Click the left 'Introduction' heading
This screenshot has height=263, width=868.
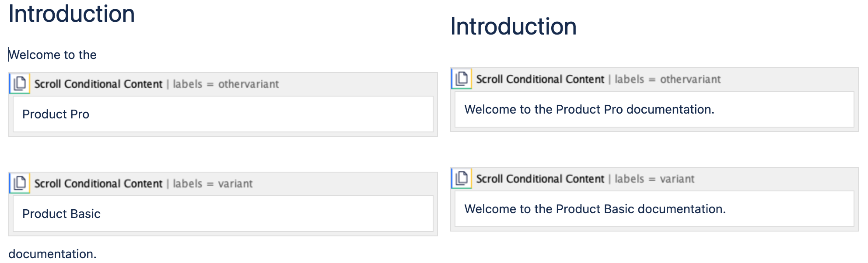72,14
